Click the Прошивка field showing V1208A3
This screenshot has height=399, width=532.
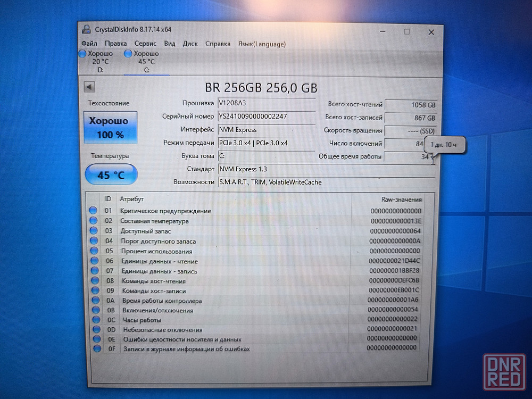(266, 103)
